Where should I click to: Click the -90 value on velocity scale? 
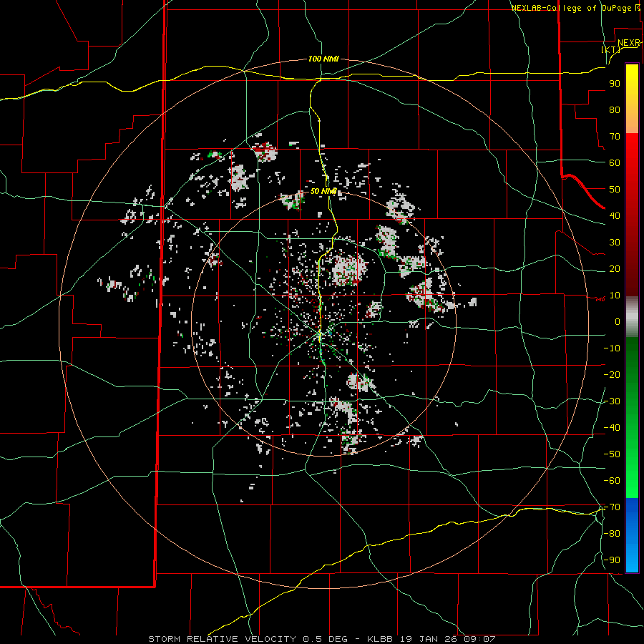pyautogui.click(x=612, y=560)
